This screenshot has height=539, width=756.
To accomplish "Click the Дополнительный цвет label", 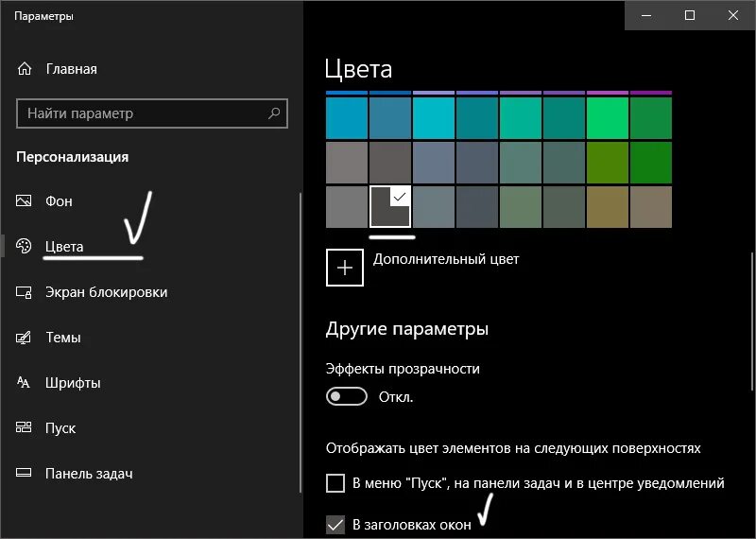I will [x=446, y=259].
